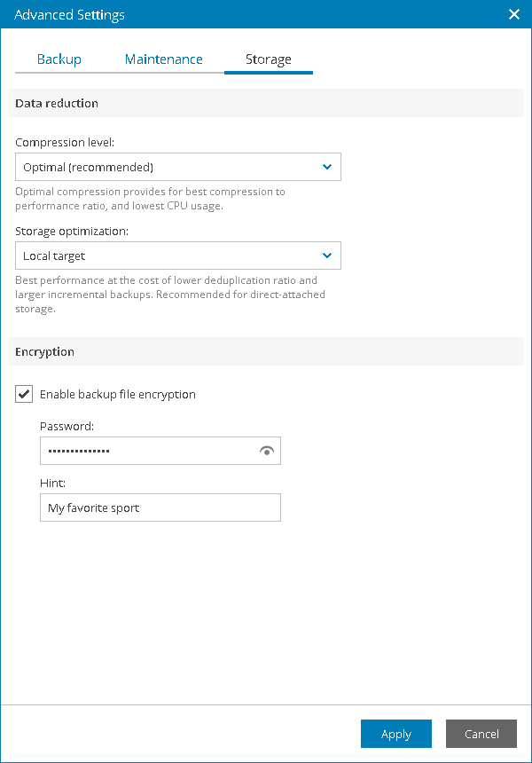532x763 pixels.
Task: Expand the Storage optimization chevron arrow
Action: (x=327, y=256)
